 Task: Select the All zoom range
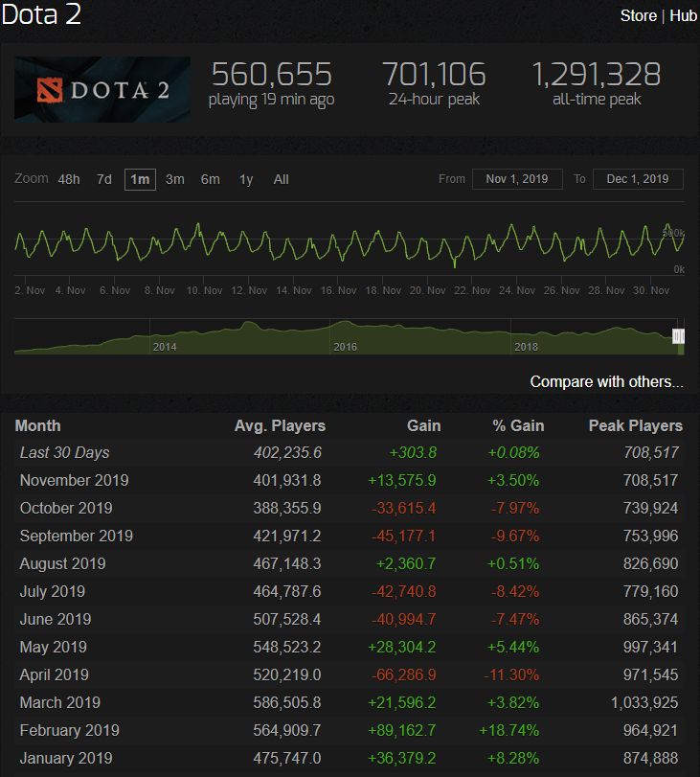281,179
